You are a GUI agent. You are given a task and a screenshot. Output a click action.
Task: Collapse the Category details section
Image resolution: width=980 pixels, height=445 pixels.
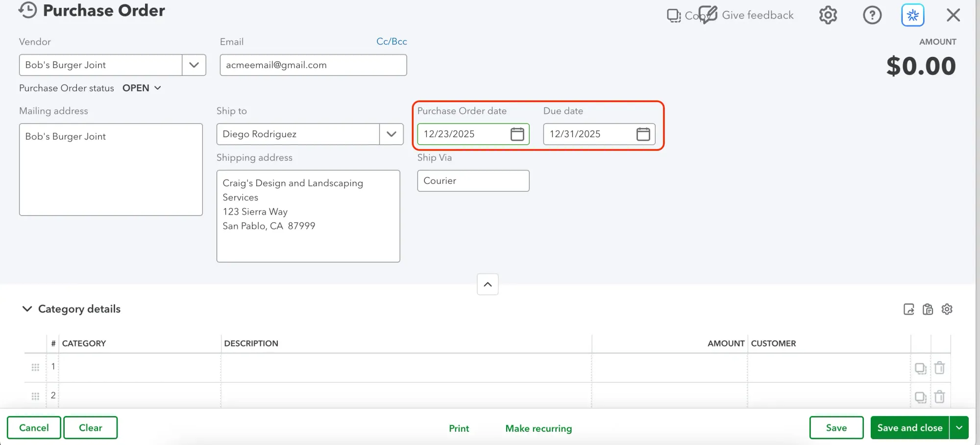(27, 309)
